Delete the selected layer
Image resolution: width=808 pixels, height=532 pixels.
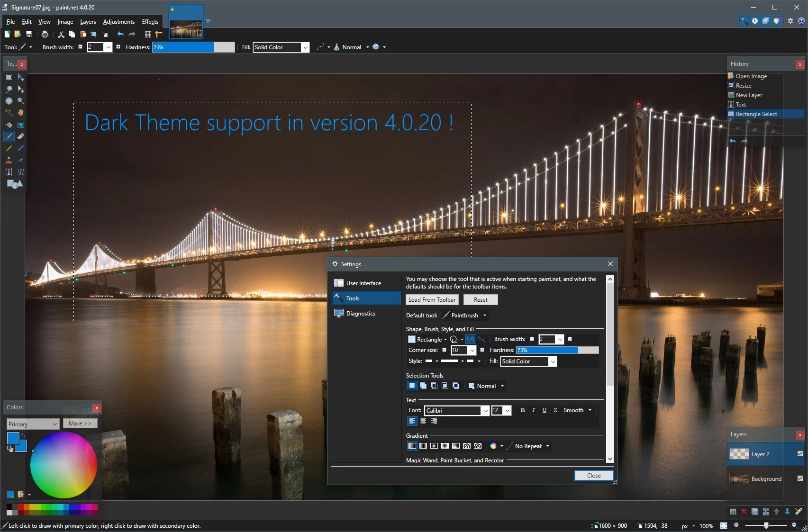[744, 512]
